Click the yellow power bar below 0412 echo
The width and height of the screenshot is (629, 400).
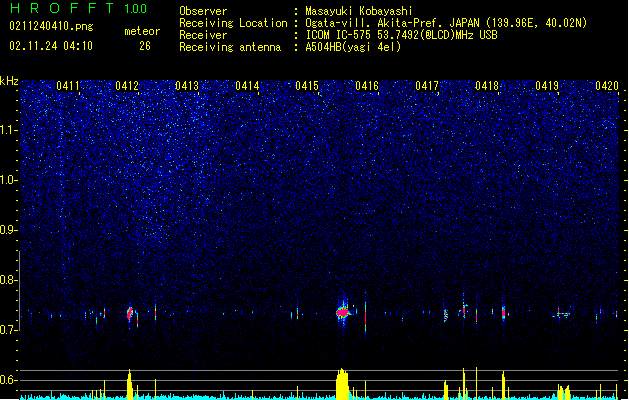(x=130, y=384)
